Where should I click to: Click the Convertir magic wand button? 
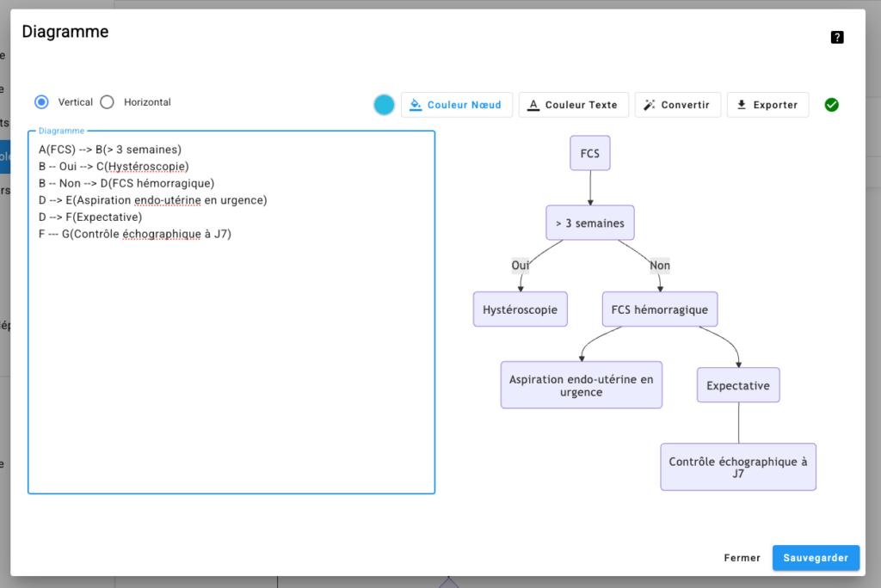(x=677, y=105)
